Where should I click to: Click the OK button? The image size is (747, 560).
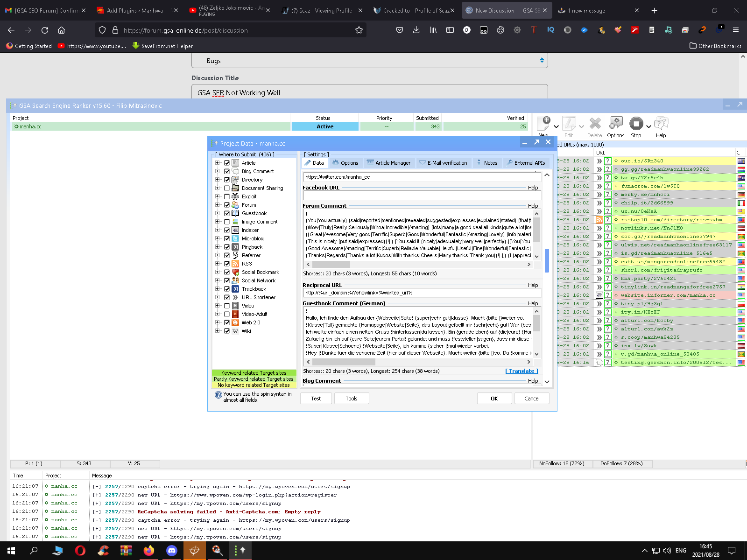click(x=494, y=399)
